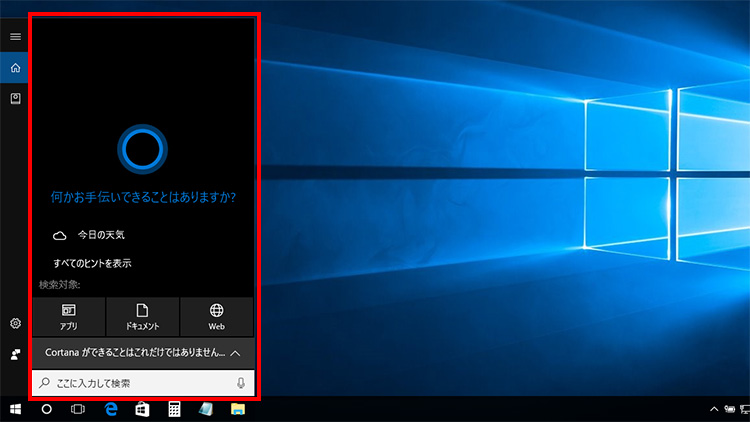Show hidden system tray icons
750x422 pixels.
[x=714, y=409]
